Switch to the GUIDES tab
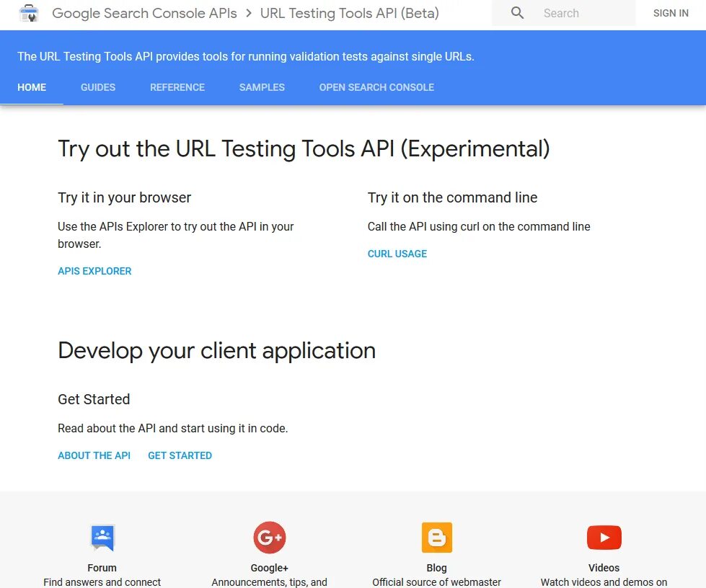The image size is (706, 588). click(x=97, y=87)
